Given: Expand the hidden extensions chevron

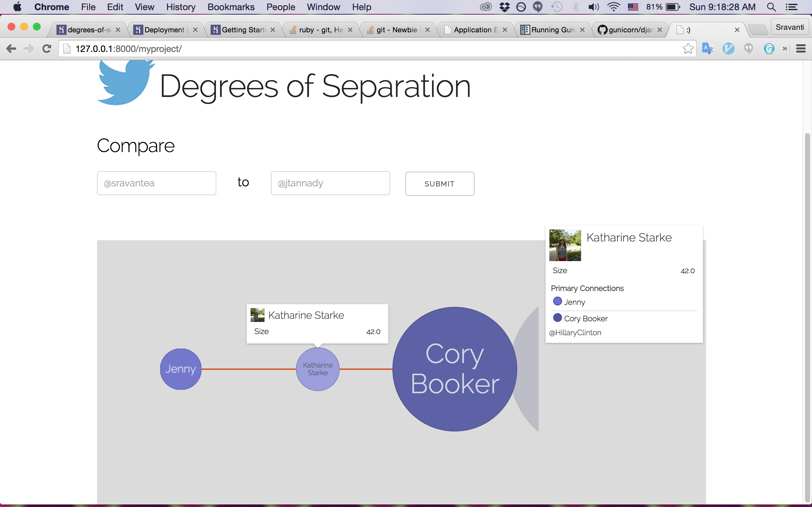Looking at the screenshot, I should [x=785, y=49].
